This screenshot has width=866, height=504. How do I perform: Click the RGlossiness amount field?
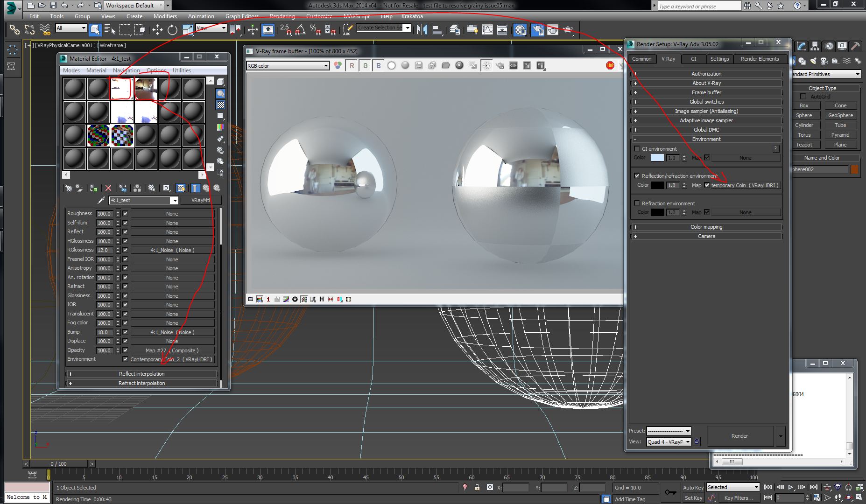[104, 250]
